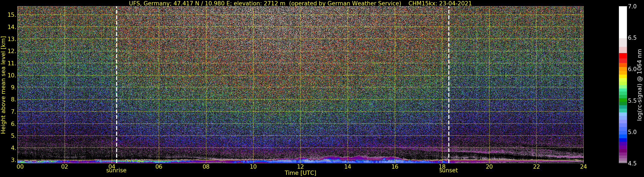This screenshot has width=644, height=177.
Task: Click the 3. height tick label
Action: point(13,160)
